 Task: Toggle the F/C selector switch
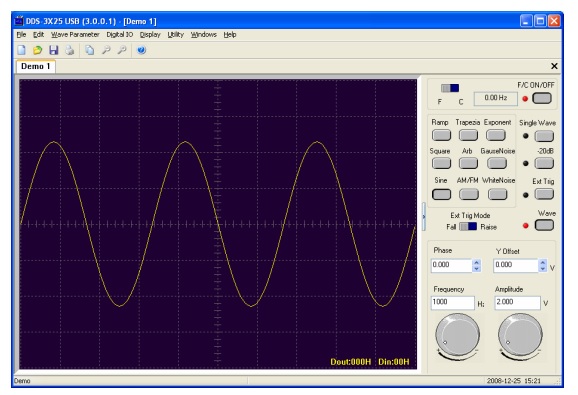(450, 88)
